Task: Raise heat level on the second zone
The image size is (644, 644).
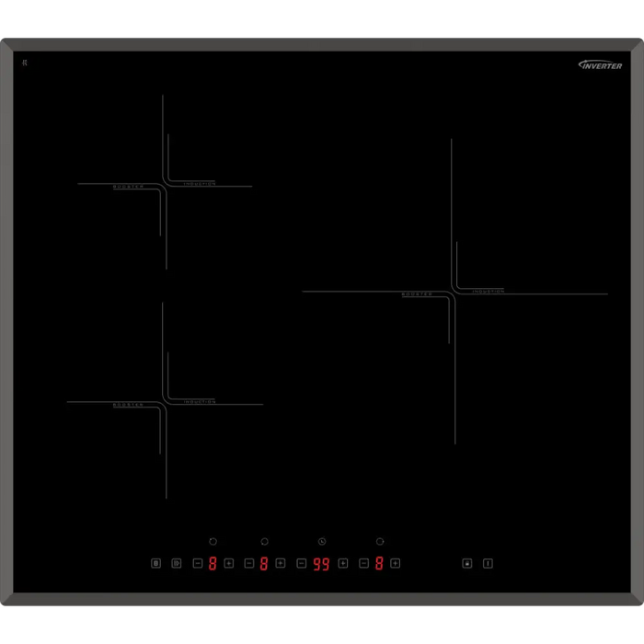Action: pos(281,563)
